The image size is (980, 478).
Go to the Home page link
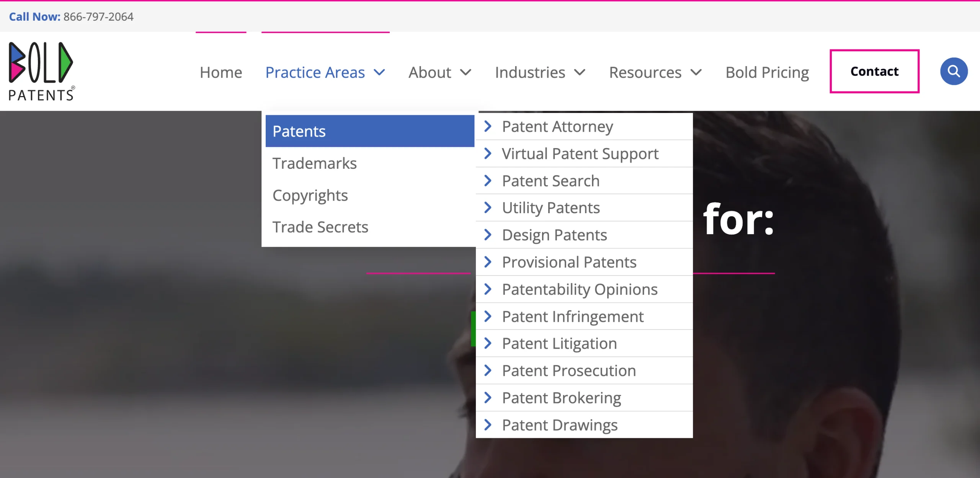[x=221, y=72]
